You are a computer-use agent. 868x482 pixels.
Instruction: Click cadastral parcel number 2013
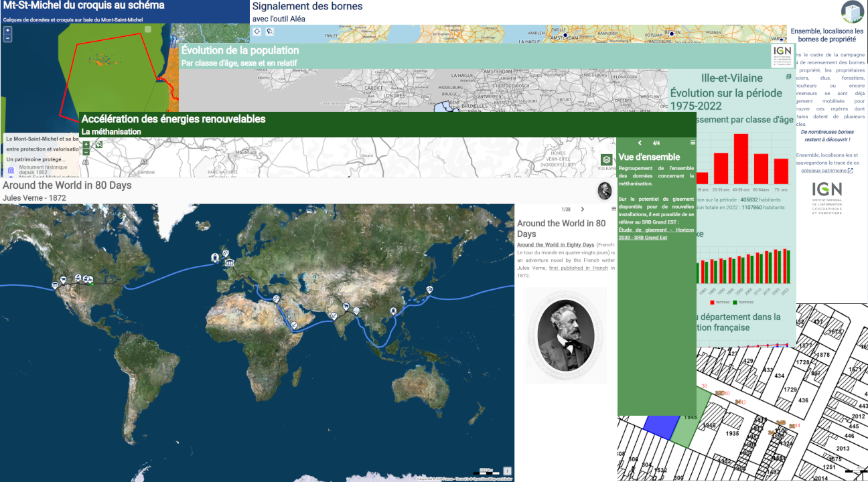coord(843,449)
